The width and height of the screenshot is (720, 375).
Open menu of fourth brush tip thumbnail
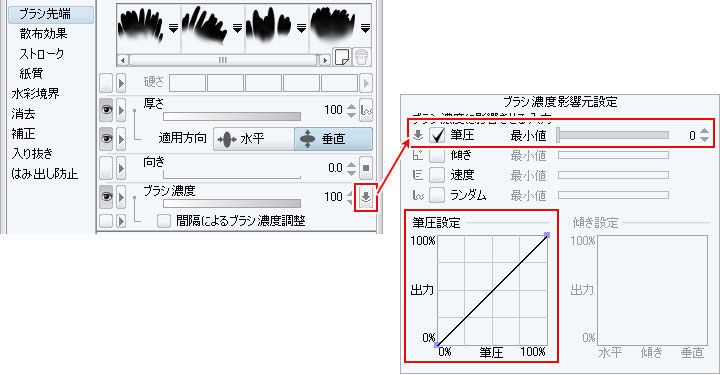[365, 29]
